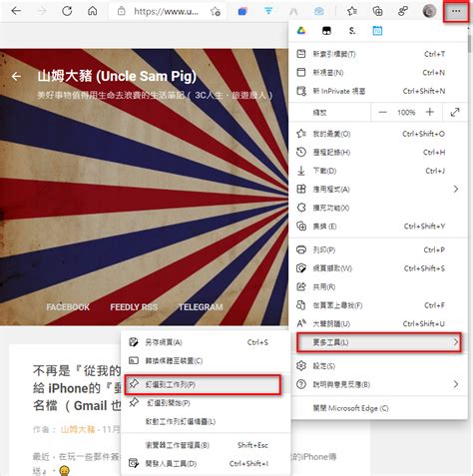Open the Google Drive extension in menu

coord(301,31)
